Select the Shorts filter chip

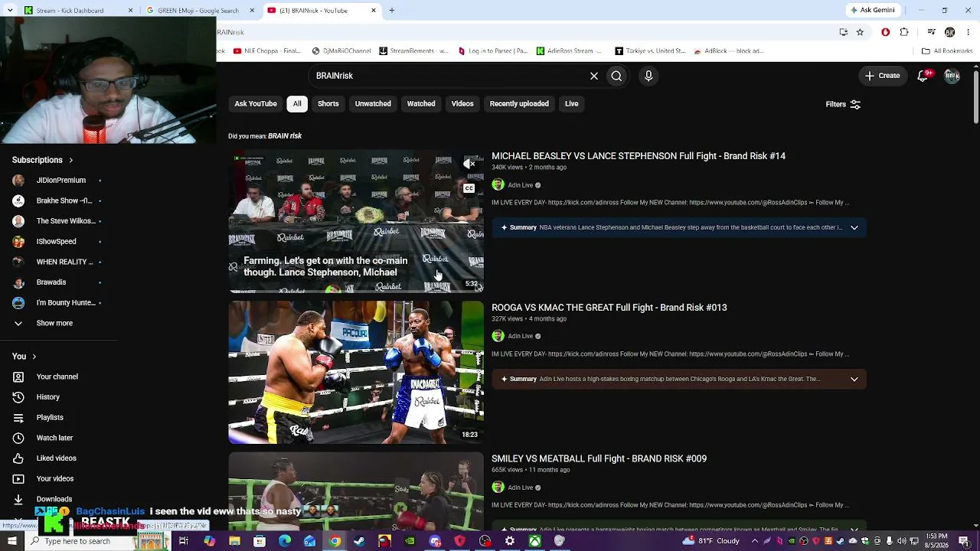[x=328, y=104]
